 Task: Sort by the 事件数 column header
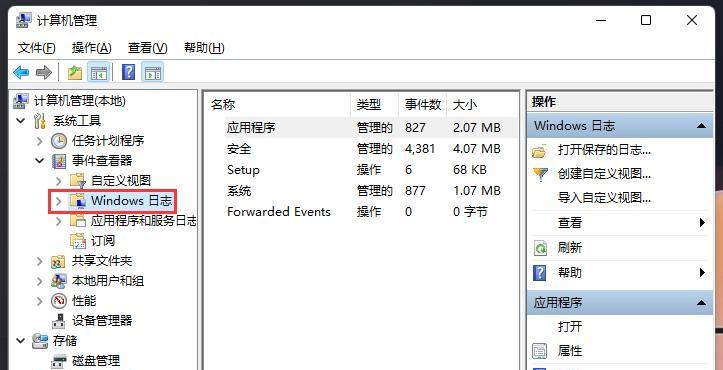pyautogui.click(x=423, y=105)
